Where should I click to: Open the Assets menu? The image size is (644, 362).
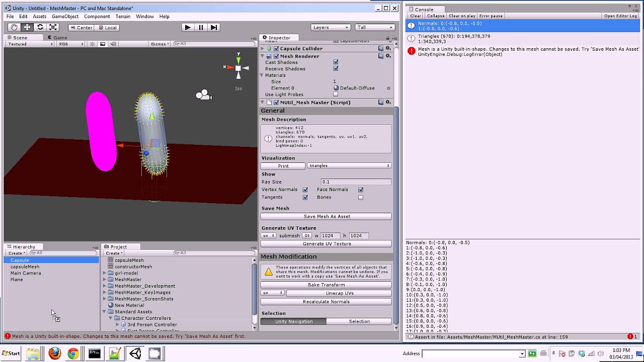coord(40,17)
